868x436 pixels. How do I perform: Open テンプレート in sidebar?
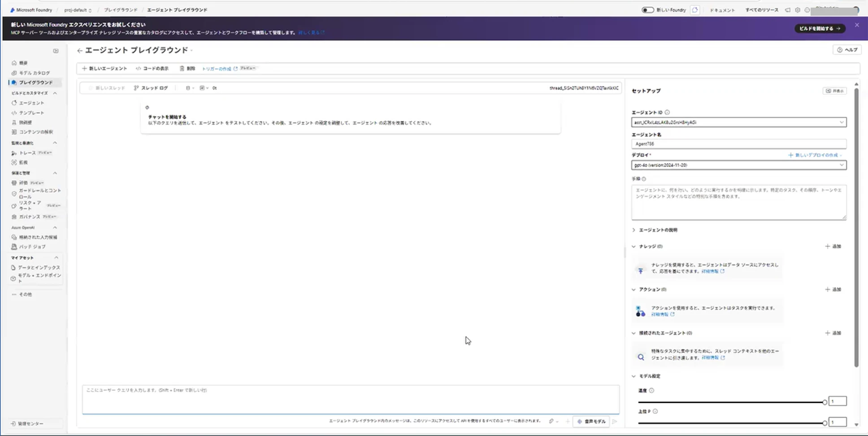click(x=31, y=113)
